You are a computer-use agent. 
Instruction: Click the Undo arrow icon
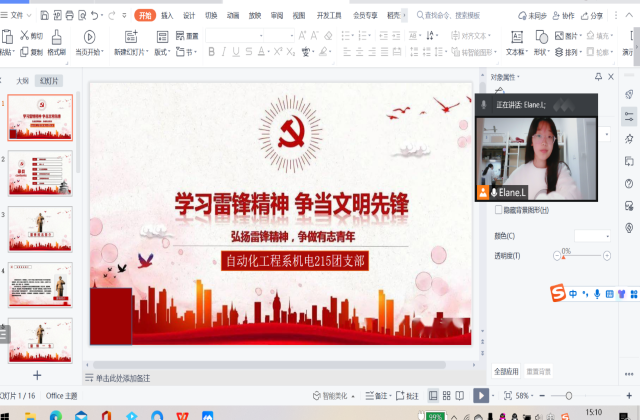pos(95,15)
